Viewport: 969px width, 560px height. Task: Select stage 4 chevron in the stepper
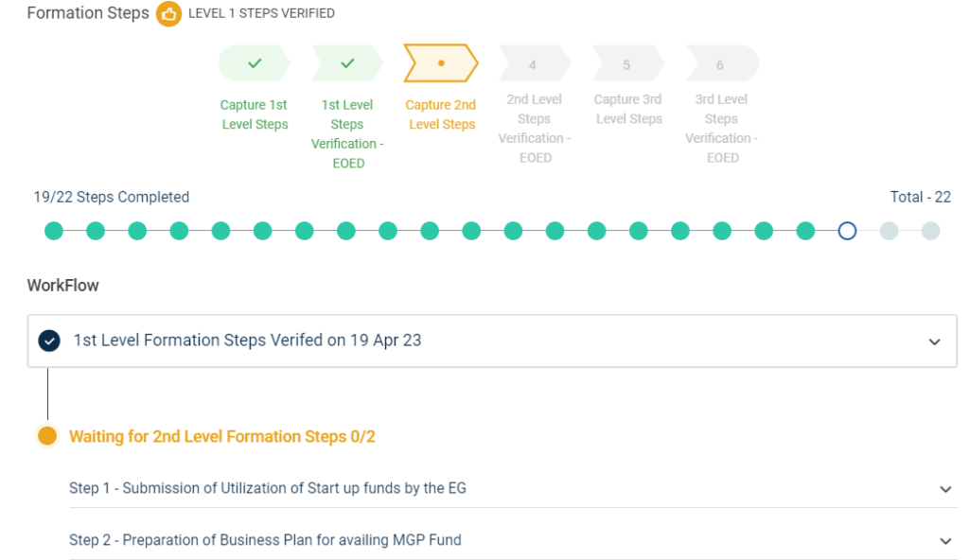tap(534, 64)
